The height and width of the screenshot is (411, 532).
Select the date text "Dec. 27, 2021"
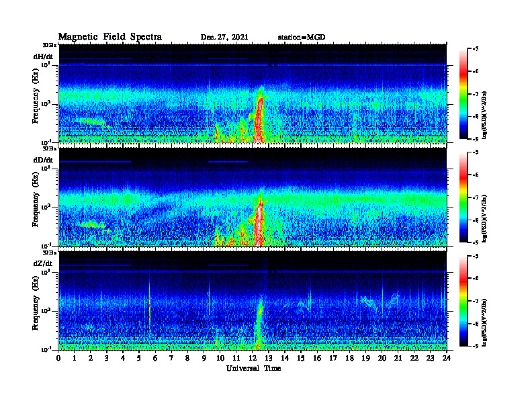click(224, 38)
